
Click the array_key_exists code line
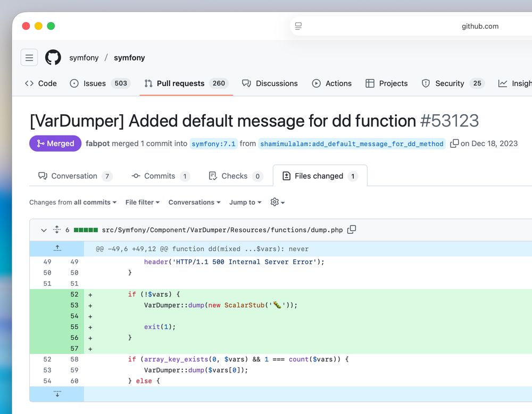[x=238, y=359]
